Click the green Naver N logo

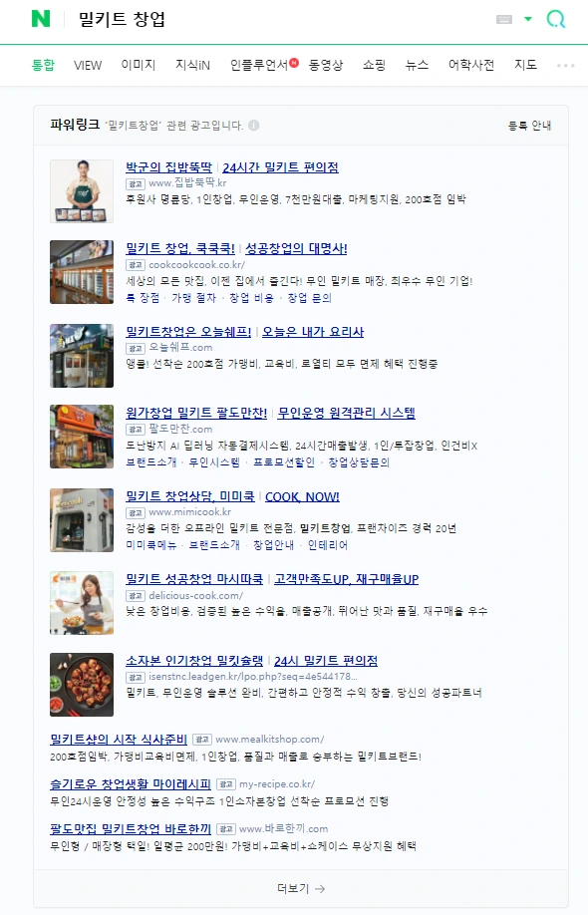tap(40, 19)
